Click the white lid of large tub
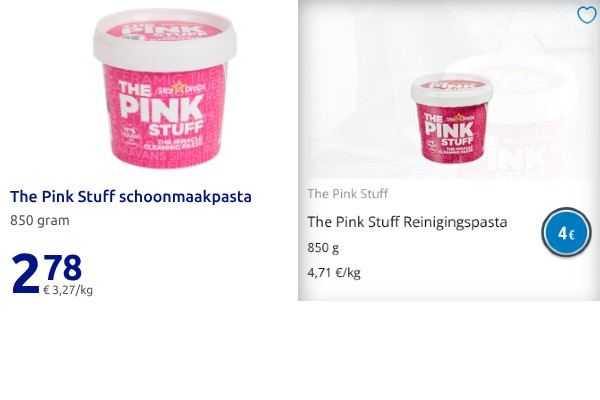This screenshot has width=600, height=400. [x=165, y=38]
